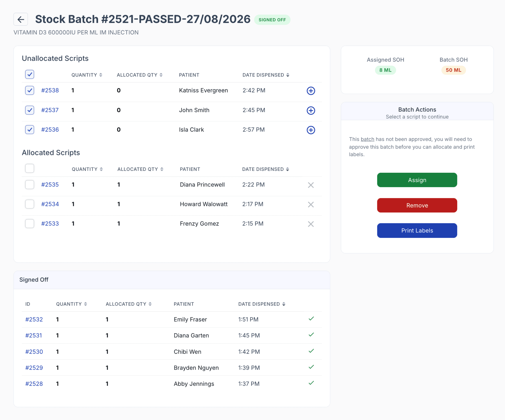Go back using the arrow button

pos(21,19)
